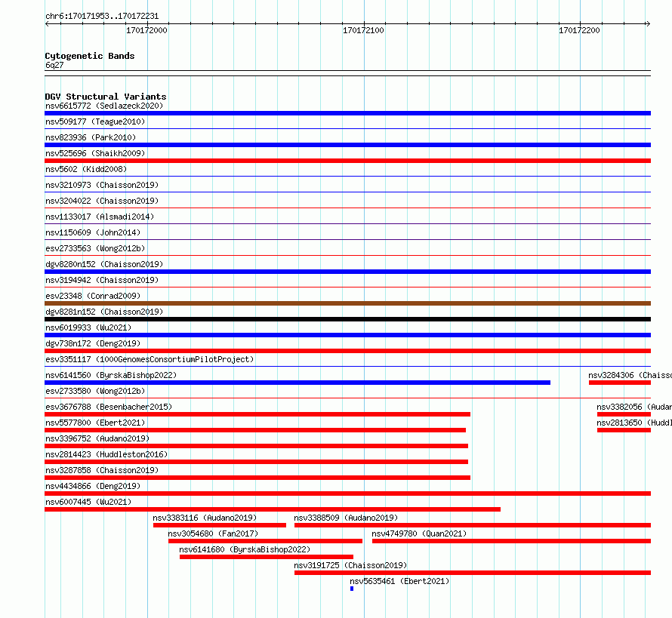Click the small blue nsv5635461 variant glyph

[x=352, y=589]
